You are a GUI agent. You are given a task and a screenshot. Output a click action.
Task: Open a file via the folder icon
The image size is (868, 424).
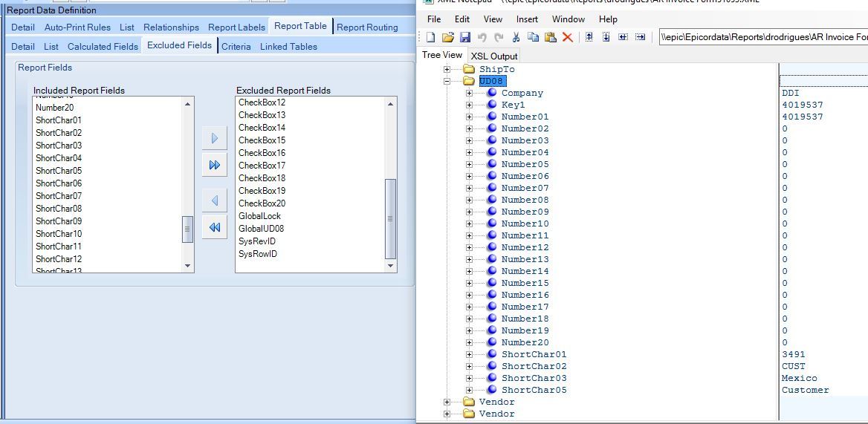pyautogui.click(x=448, y=37)
